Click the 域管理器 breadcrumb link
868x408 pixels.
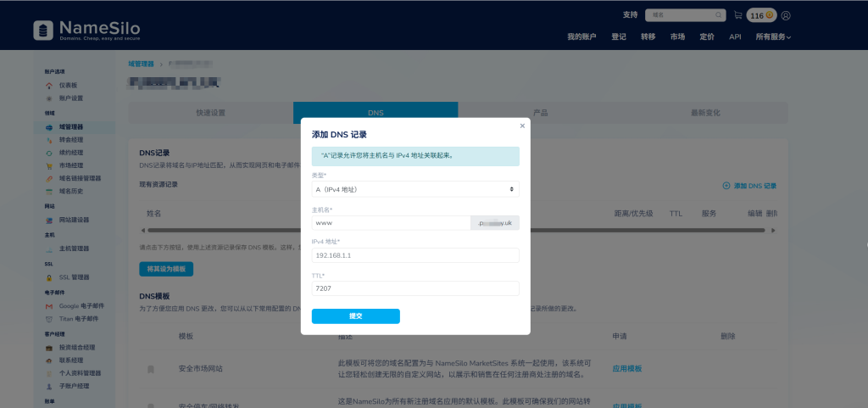tap(142, 64)
